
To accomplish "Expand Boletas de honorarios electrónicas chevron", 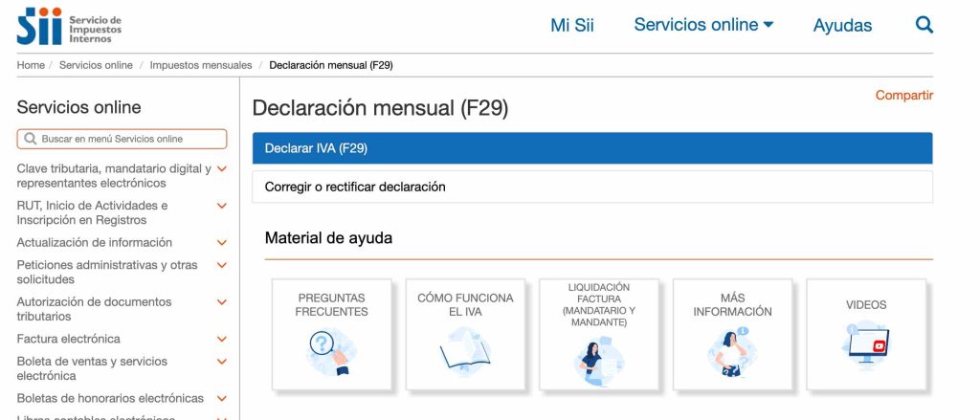I will click(x=221, y=398).
